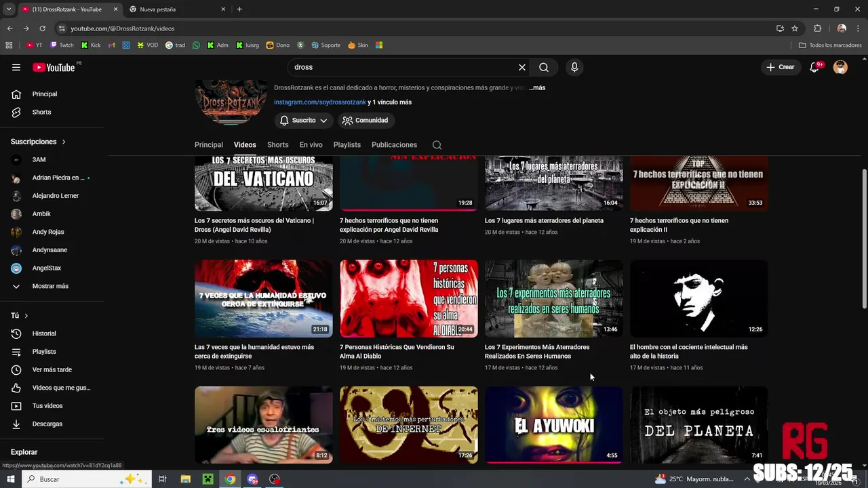The height and width of the screenshot is (488, 868).
Task: Click the Comunidad button
Action: [x=365, y=120]
